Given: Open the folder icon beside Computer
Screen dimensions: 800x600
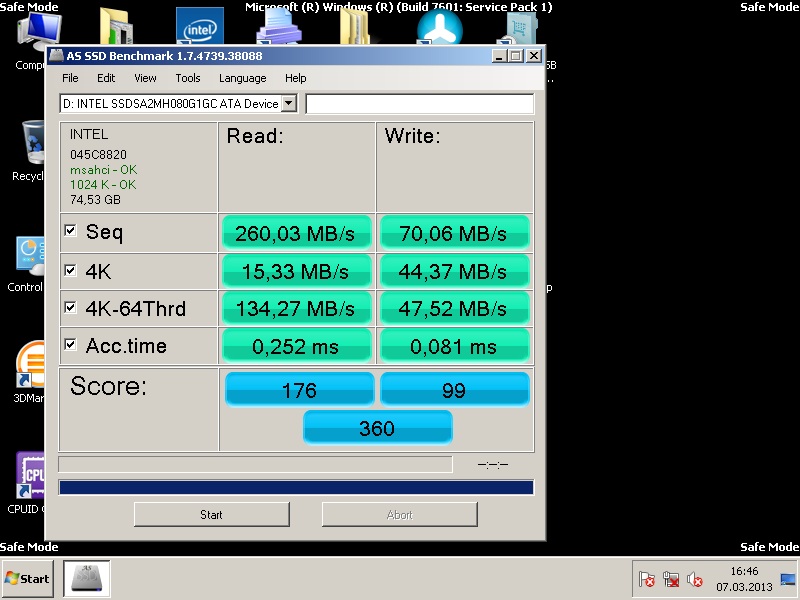Looking at the screenshot, I should pyautogui.click(x=117, y=27).
